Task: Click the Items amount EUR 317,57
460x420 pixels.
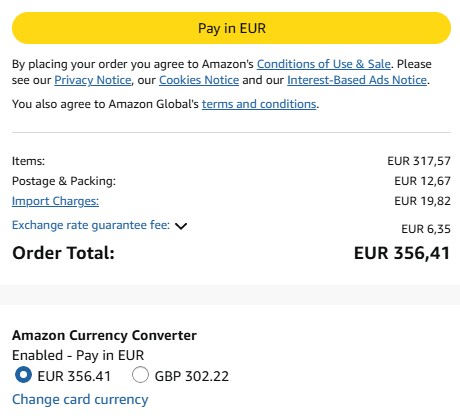Action: tap(419, 161)
